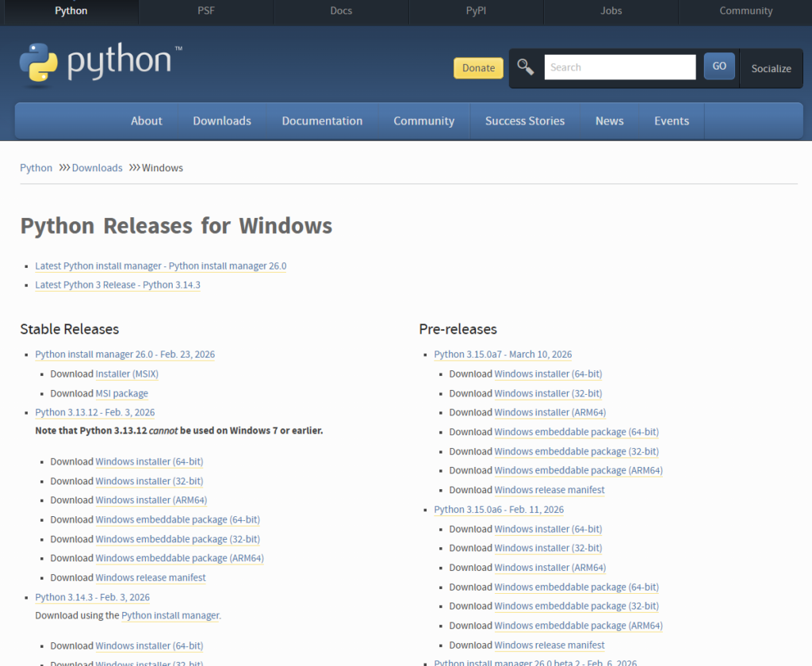Follow the Downloads breadcrumb link
The image size is (812, 666).
coord(96,167)
